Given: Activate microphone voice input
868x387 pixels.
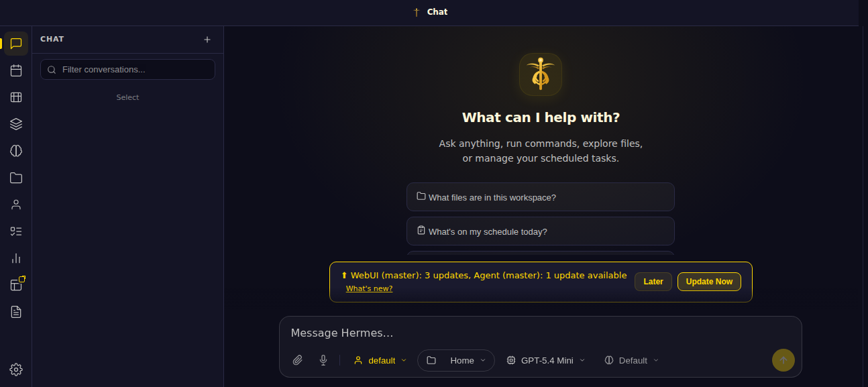Looking at the screenshot, I should coord(323,360).
